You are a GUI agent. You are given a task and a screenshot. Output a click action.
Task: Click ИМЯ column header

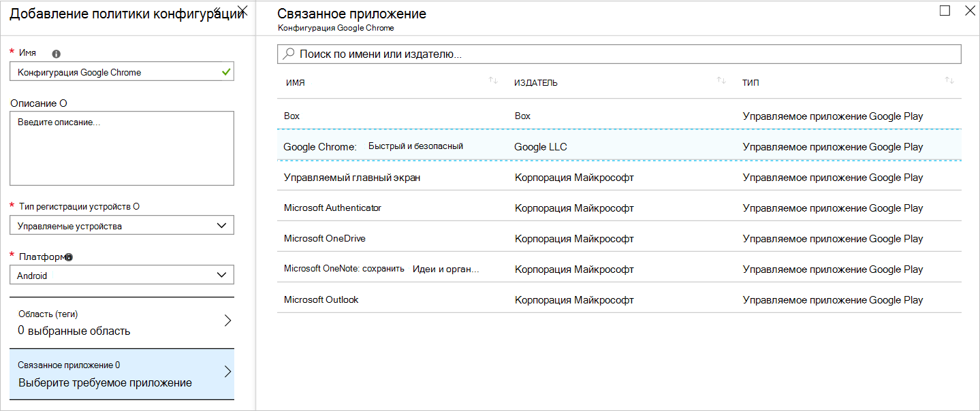click(295, 82)
